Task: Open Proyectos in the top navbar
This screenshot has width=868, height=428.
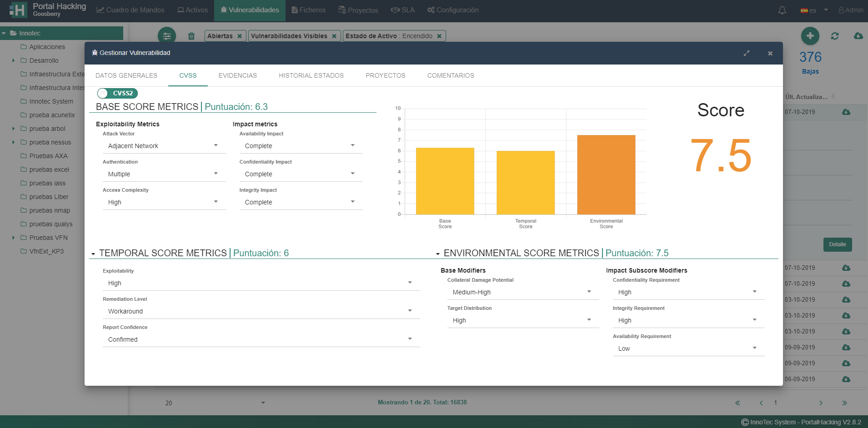Action: tap(358, 10)
